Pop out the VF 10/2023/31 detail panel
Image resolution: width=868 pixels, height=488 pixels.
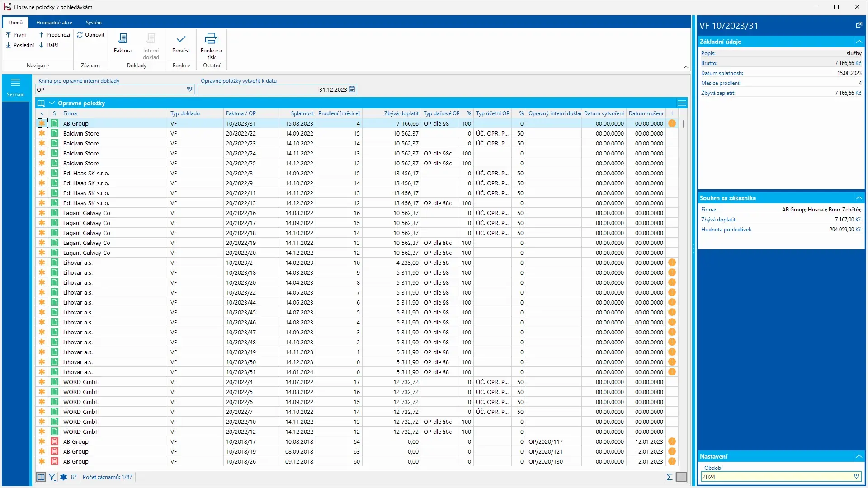[x=859, y=25]
